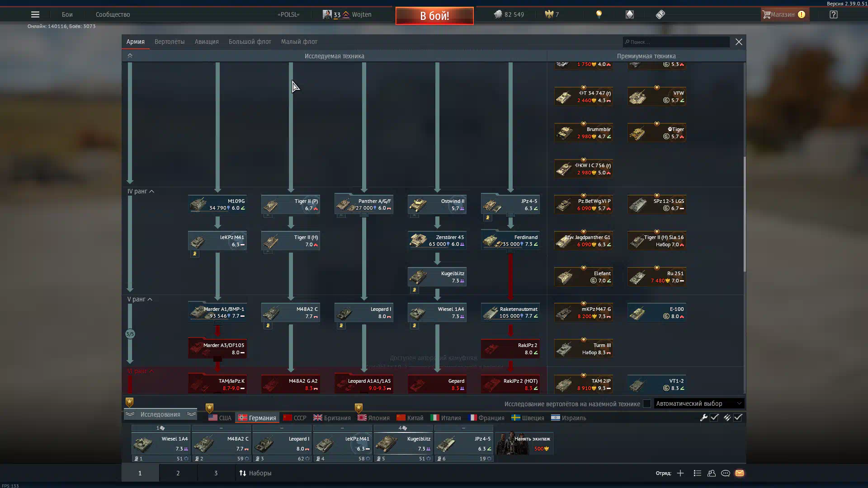
Task: Open the Бои menu
Action: tap(67, 14)
